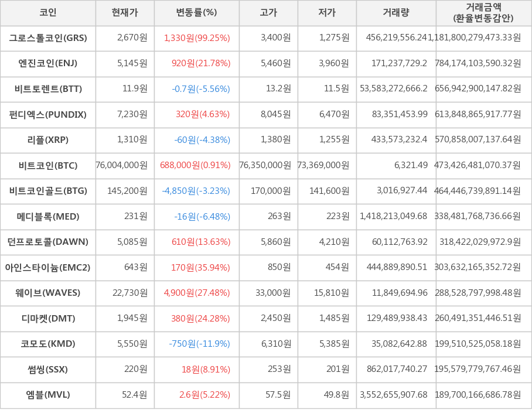Click the 엠블(MVL) coin name

tap(48, 395)
